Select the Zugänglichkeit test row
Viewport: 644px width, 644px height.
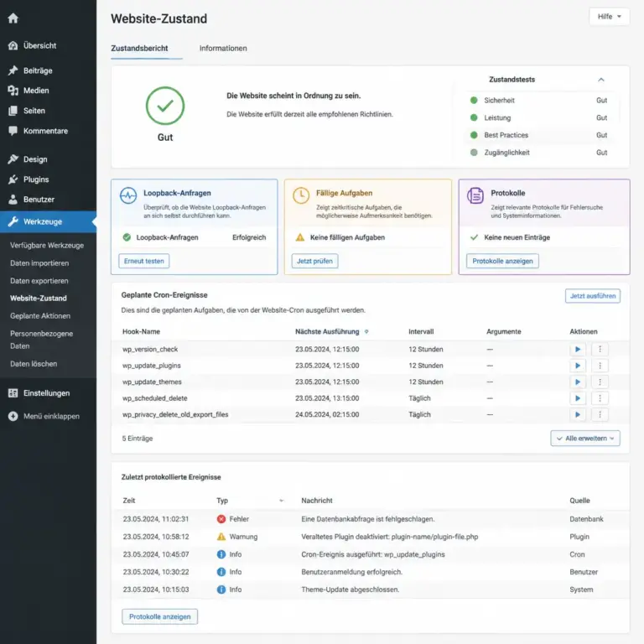point(539,153)
